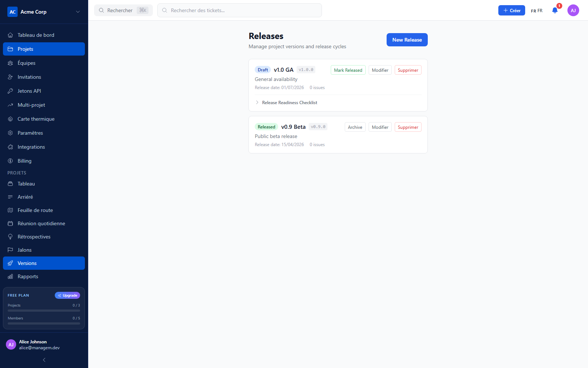588x368 pixels.
Task: Focus the Rechercher des tickets search field
Action: coord(240,10)
